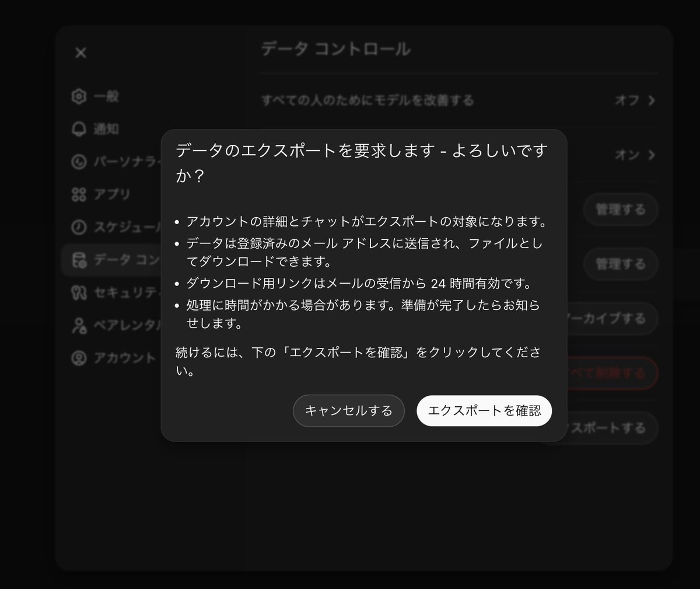Open the アプリ grid icon
This screenshot has height=589, width=700.
click(x=79, y=194)
